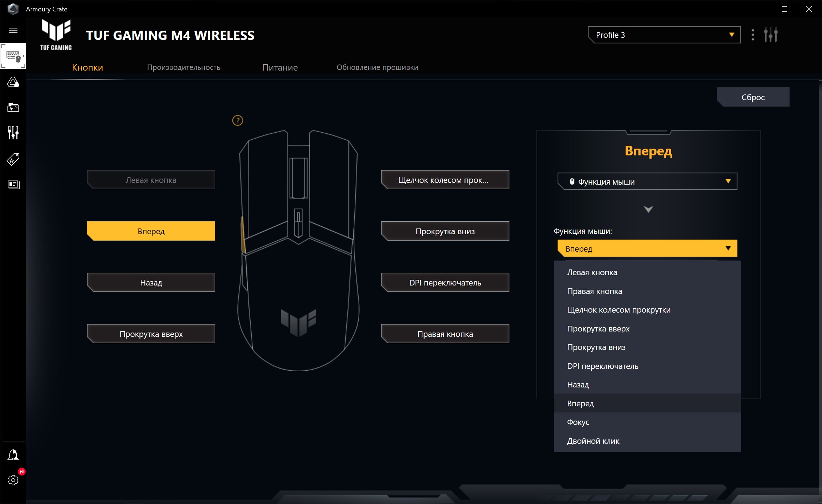Screen dimensions: 822x504
Task: Open Featured deals tag icon in sidebar
Action: [13, 159]
